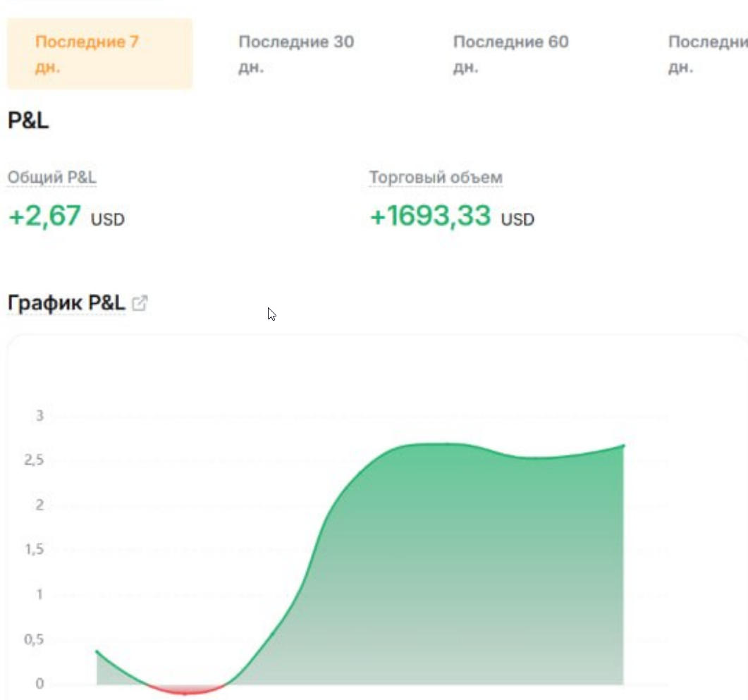
Task: Click the Торговый объем label
Action: tap(436, 178)
